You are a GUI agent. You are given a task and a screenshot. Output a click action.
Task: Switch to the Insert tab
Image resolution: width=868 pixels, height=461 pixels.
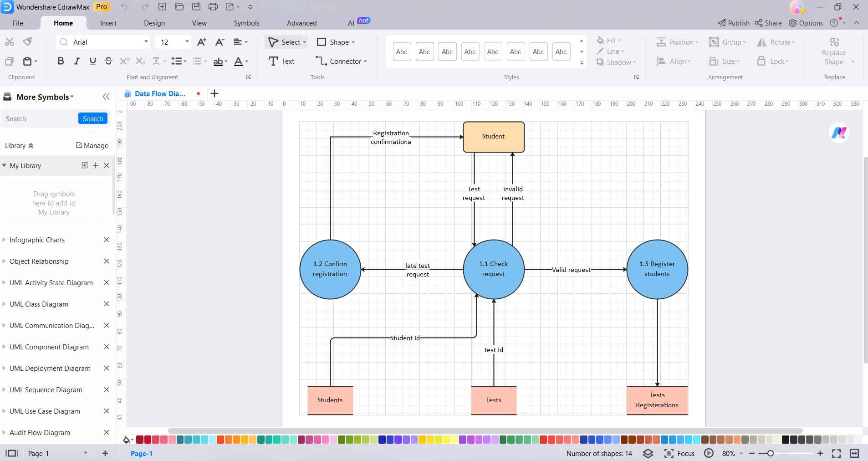pos(108,23)
